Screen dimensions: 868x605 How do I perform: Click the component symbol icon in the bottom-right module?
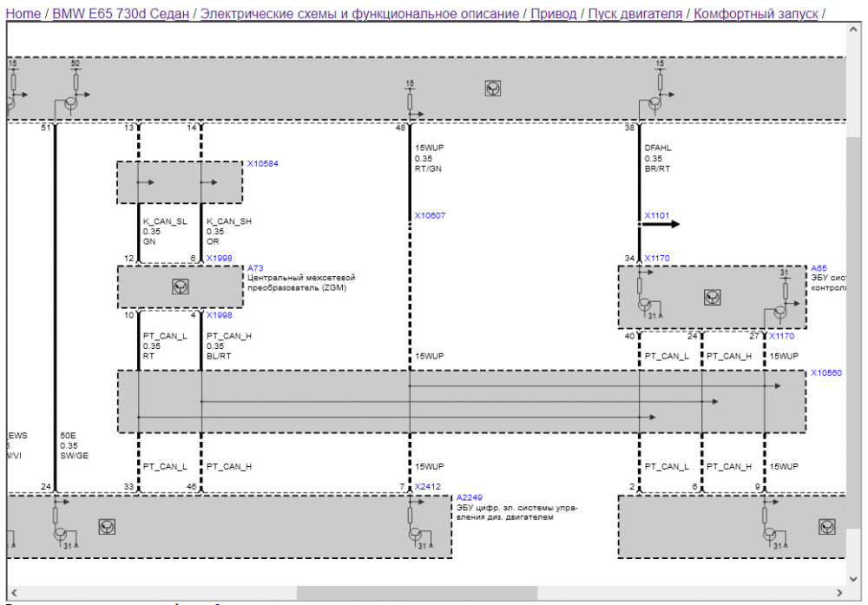(x=826, y=526)
